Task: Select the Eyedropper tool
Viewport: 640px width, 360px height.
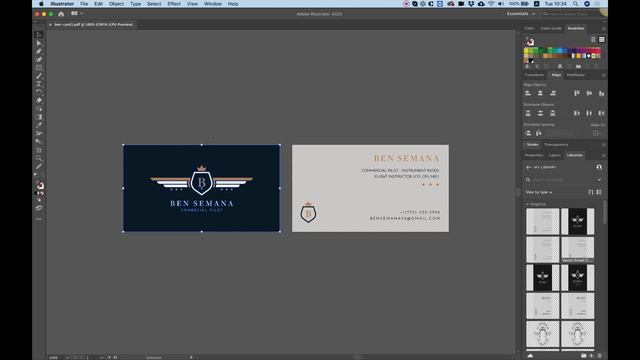Action: pyautogui.click(x=39, y=125)
